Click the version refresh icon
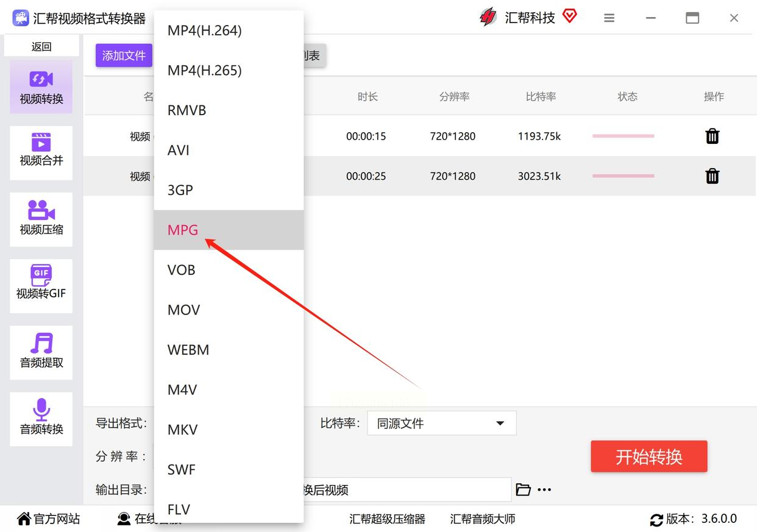757x532 pixels. coord(656,520)
